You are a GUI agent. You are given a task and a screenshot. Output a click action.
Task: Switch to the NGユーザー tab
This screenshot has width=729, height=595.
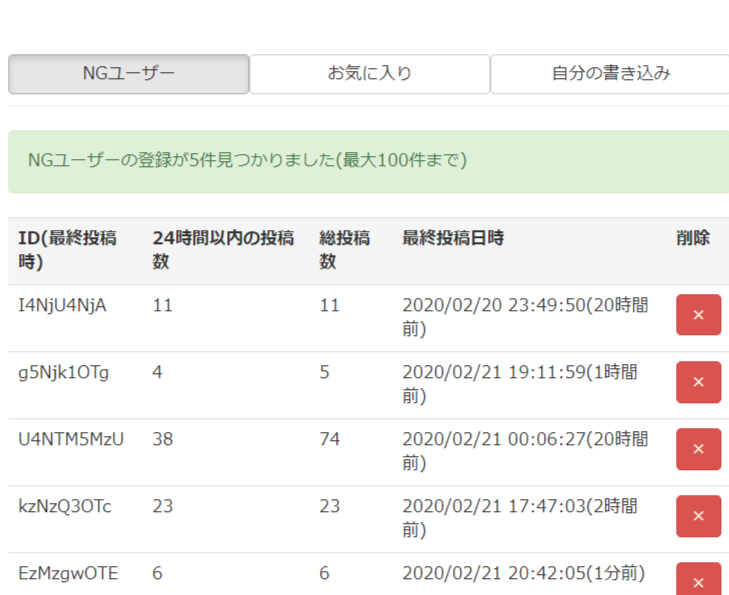coord(128,74)
